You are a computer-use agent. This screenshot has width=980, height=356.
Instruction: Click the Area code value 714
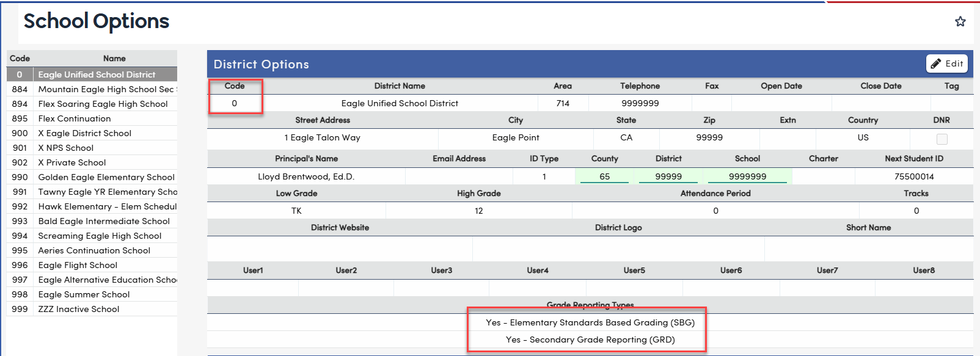coord(563,103)
